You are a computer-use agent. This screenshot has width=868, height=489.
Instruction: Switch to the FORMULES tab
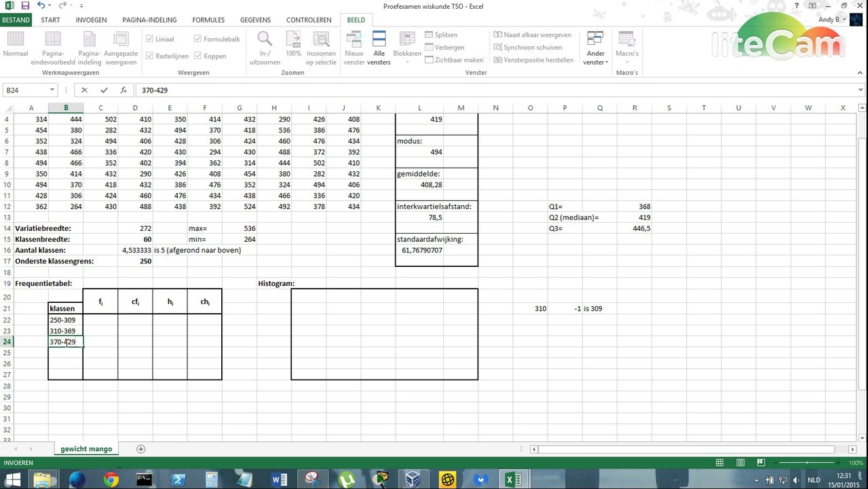point(208,20)
